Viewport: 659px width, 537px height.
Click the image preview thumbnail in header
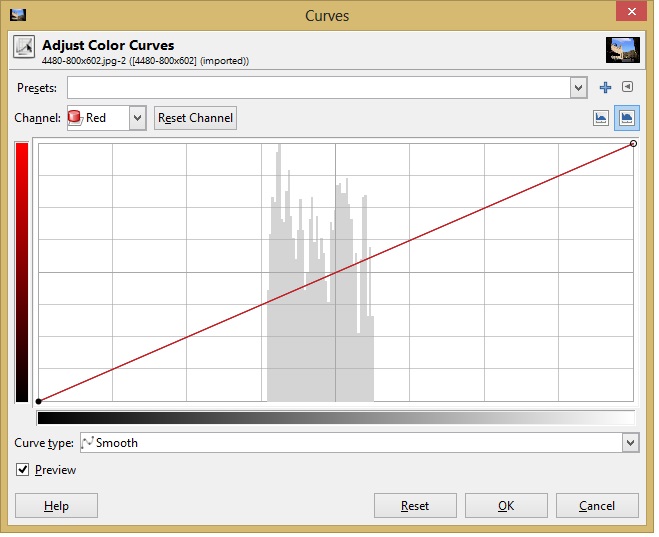(622, 50)
